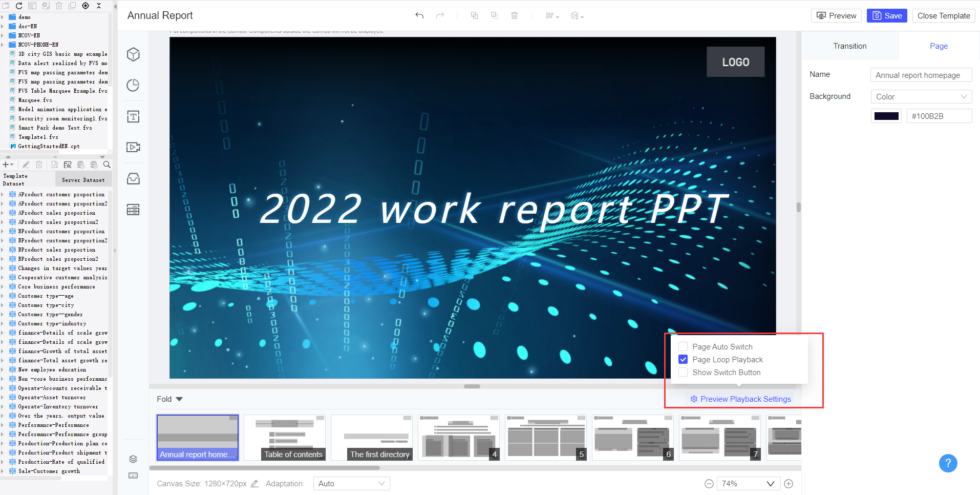Select the media/video component icon
980x495 pixels.
click(x=133, y=147)
